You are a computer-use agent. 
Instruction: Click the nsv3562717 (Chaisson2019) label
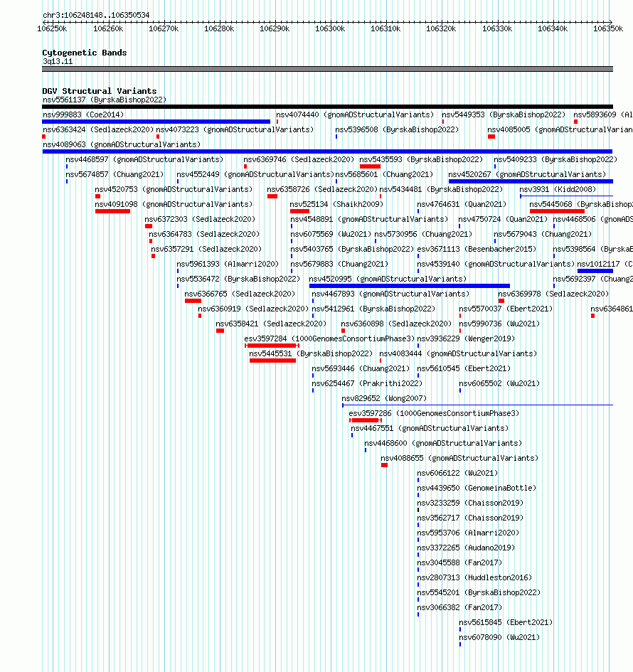click(x=470, y=518)
